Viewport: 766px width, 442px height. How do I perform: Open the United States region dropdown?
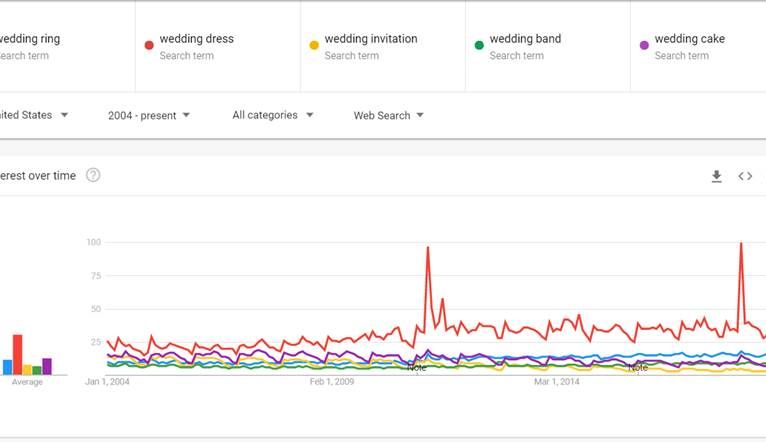click(x=35, y=115)
